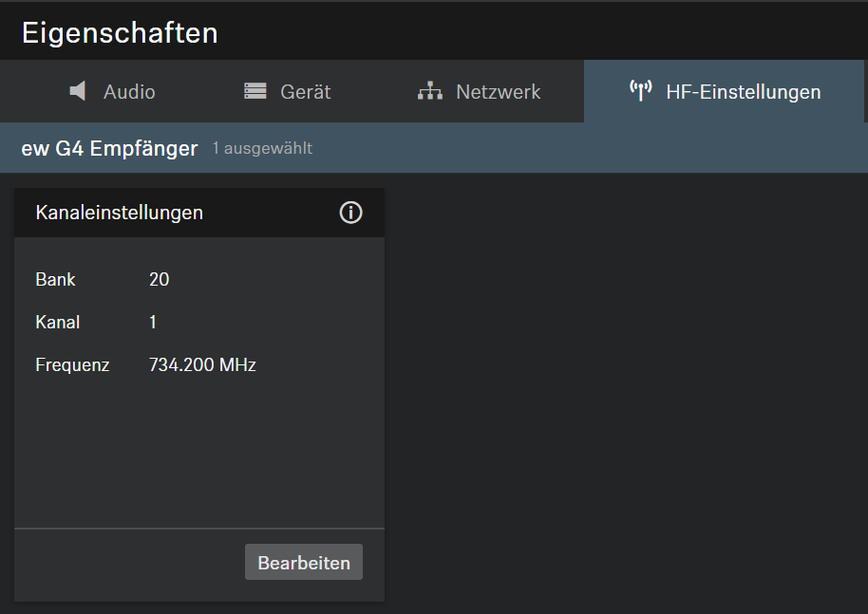Image resolution: width=868 pixels, height=614 pixels.
Task: Click the Kanaleinstellungen panel title
Action: click(x=119, y=213)
